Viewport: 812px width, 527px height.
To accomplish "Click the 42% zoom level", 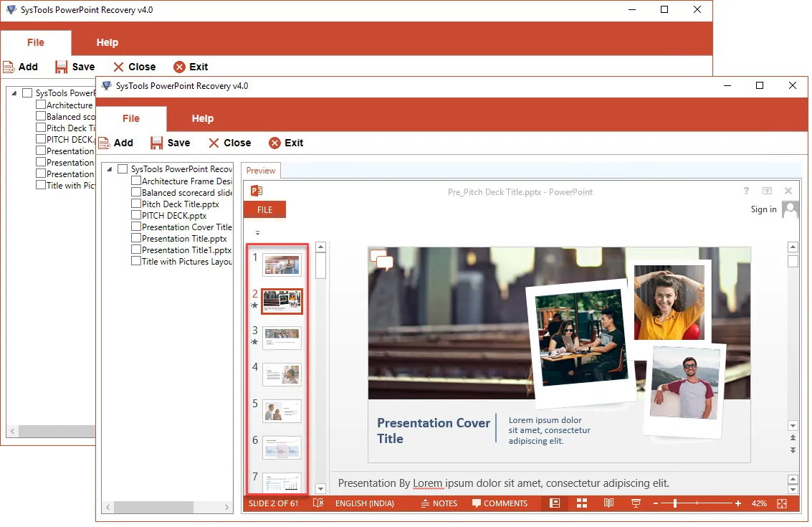I will click(759, 503).
